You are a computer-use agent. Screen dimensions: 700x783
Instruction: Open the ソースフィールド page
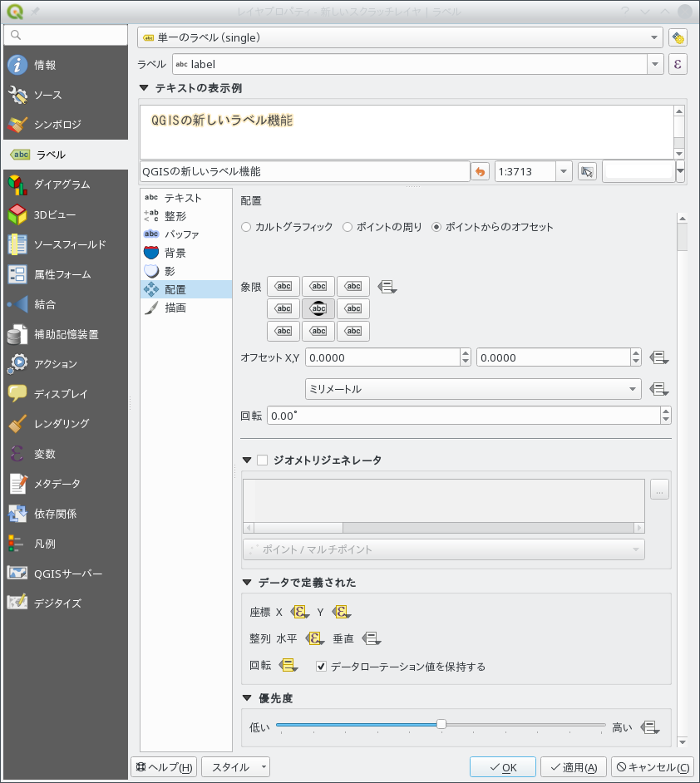coord(66,244)
